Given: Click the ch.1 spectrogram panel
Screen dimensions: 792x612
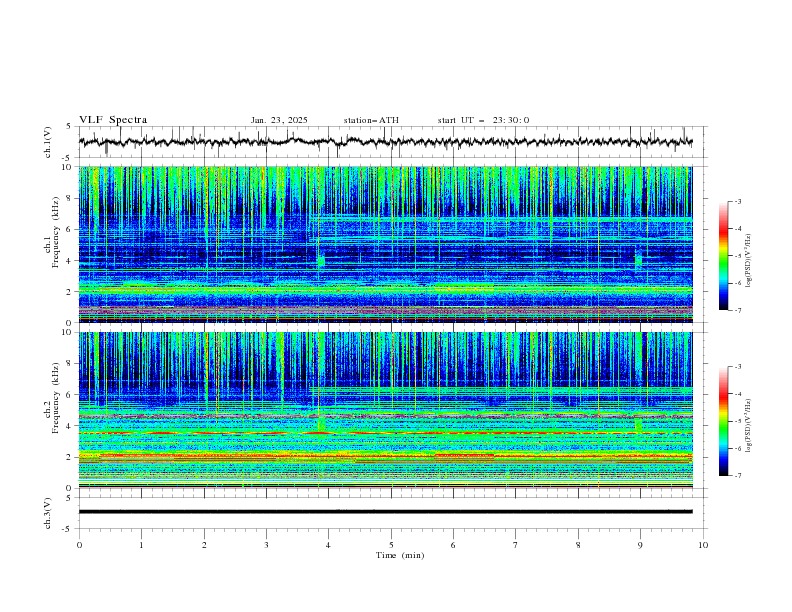Looking at the screenshot, I should tap(385, 244).
